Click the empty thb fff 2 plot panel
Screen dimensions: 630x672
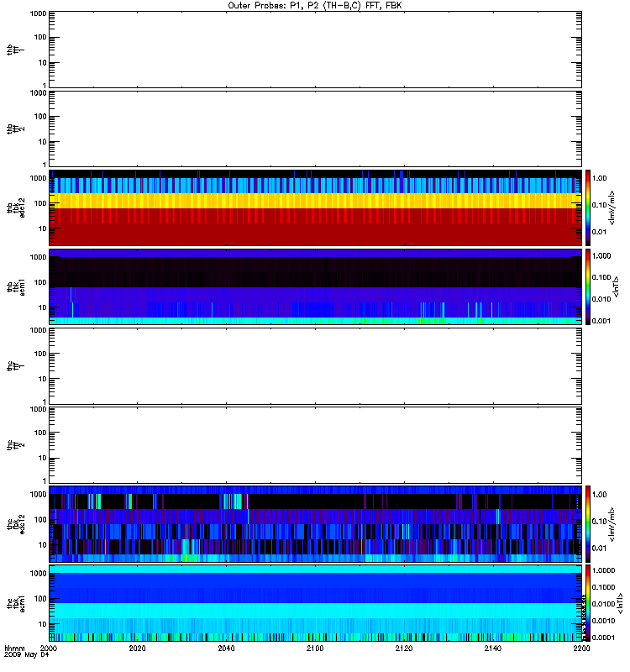point(316,129)
